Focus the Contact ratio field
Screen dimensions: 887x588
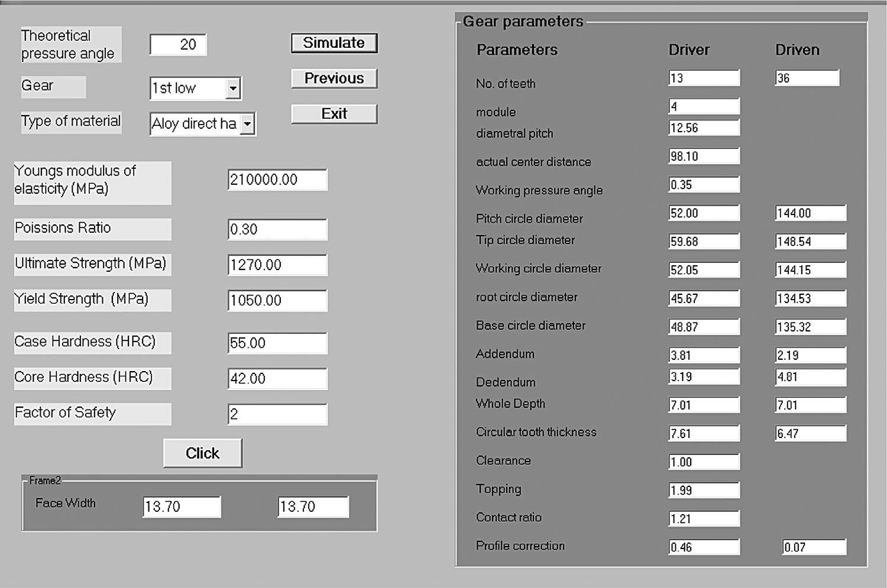click(x=704, y=519)
